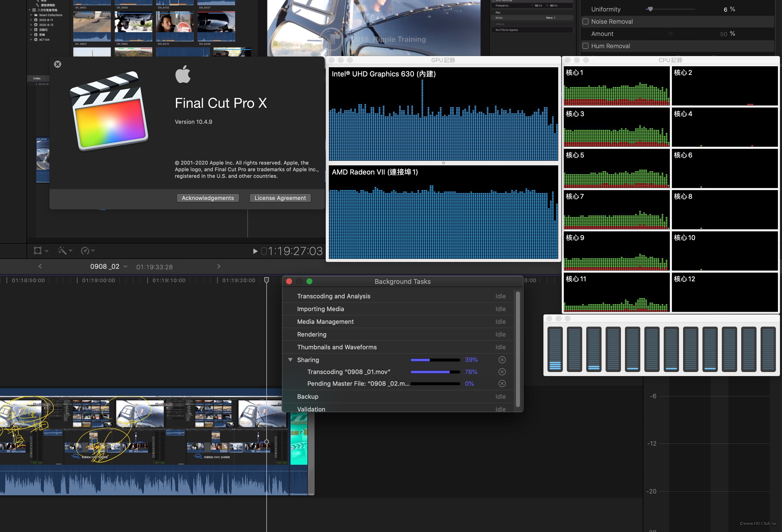
Task: Adjust the Uniformity slider handle
Action: coord(650,9)
